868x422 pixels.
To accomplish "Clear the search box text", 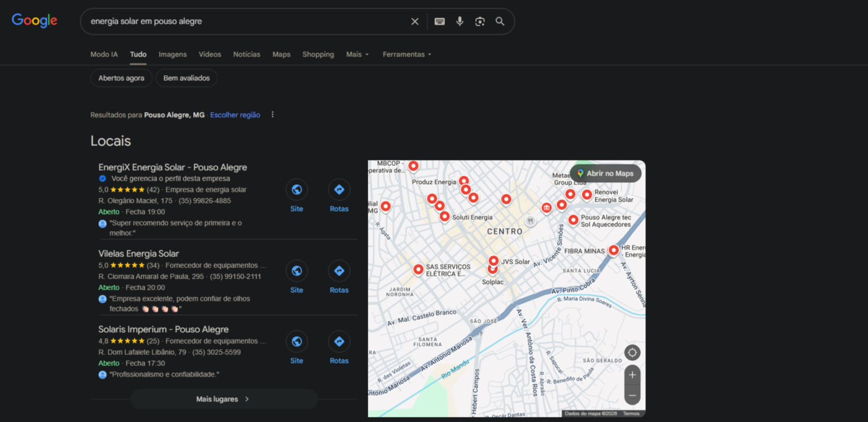I will tap(415, 21).
